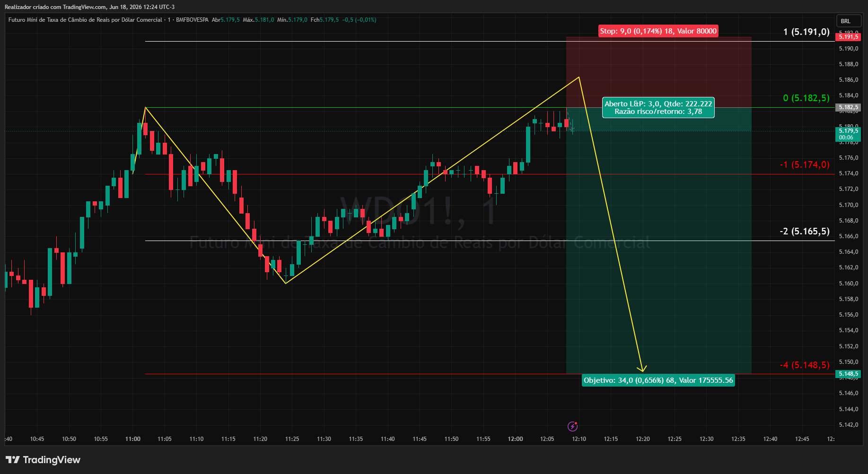Click the Objetivo: 34,0 target label
This screenshot has width=868, height=474.
(x=658, y=380)
